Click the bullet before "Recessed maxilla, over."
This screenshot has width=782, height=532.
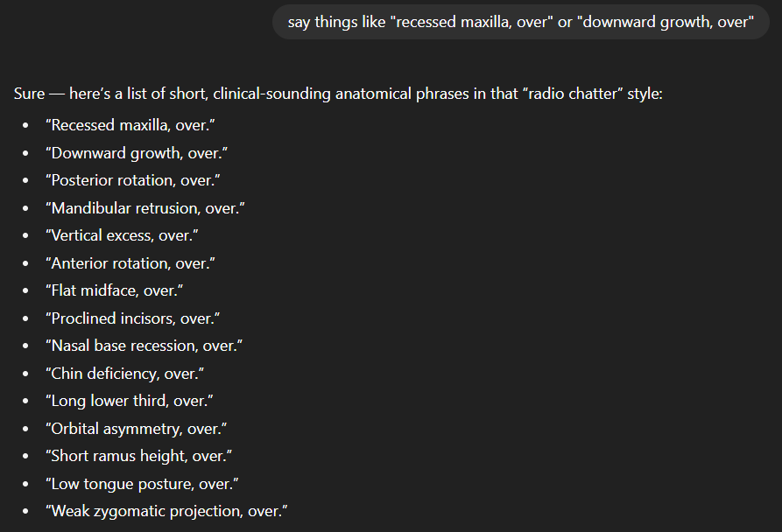pyautogui.click(x=27, y=126)
